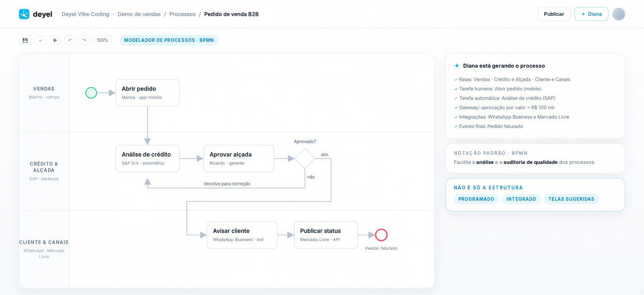Click 'Gateway: aprovação por valor' checklist line

(x=504, y=108)
